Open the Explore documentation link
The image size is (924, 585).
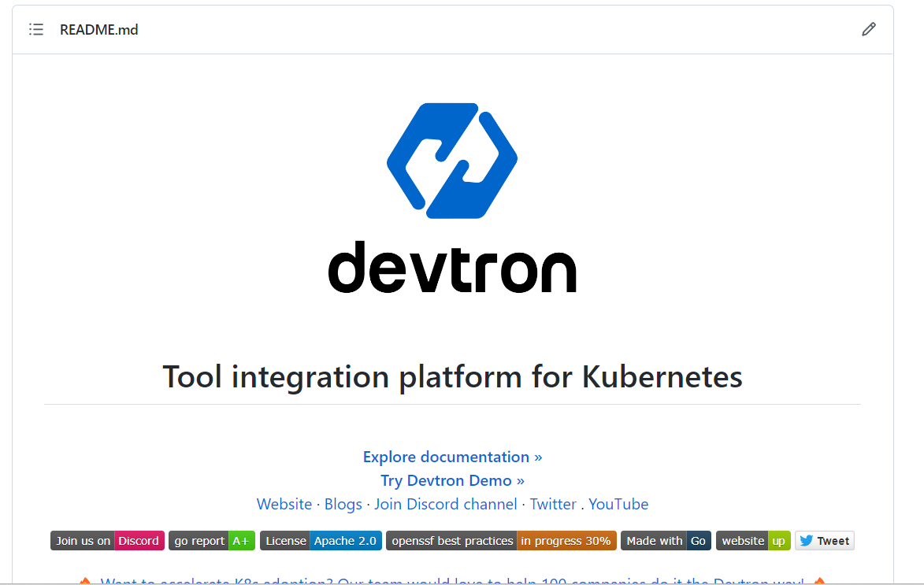452,457
